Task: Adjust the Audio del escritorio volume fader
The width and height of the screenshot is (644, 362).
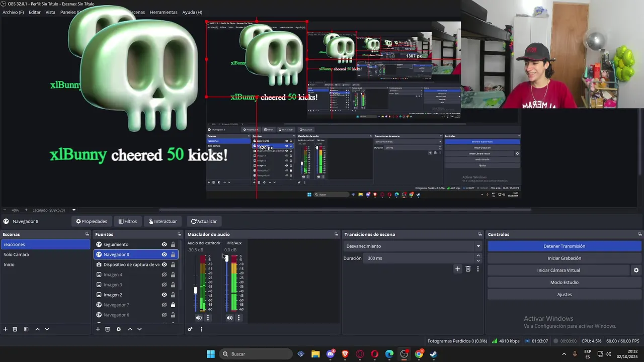Action: 196,290
